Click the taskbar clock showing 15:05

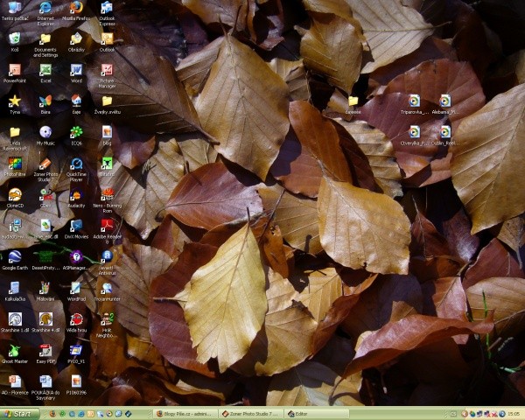click(x=514, y=414)
